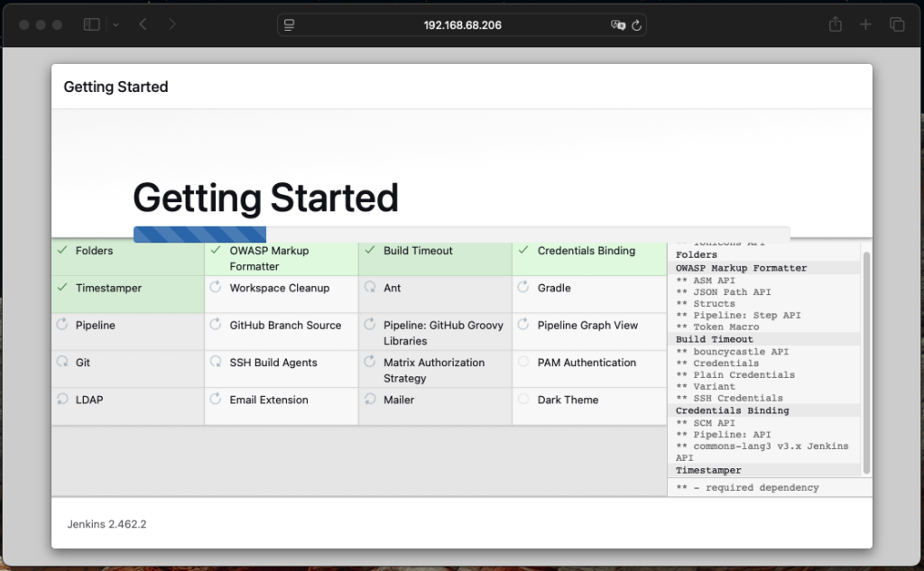Image resolution: width=924 pixels, height=571 pixels.
Task: Click the Email Extension plugin name
Action: [269, 400]
